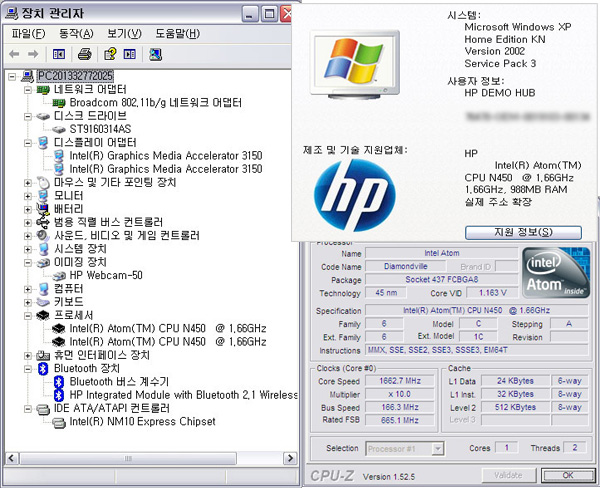Expand the 마우스 및 기타 포인팅 장치 category
The image size is (600, 491).
click(x=28, y=183)
